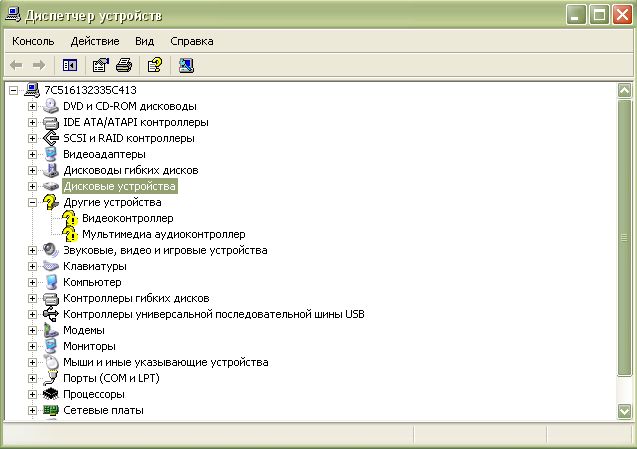The image size is (637, 449).
Task: Click the Мониторы icon
Action: point(51,346)
